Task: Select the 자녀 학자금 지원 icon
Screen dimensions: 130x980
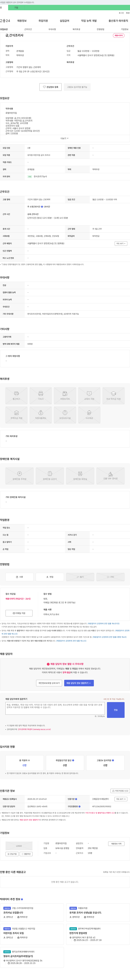Action: pyautogui.click(x=114, y=396)
